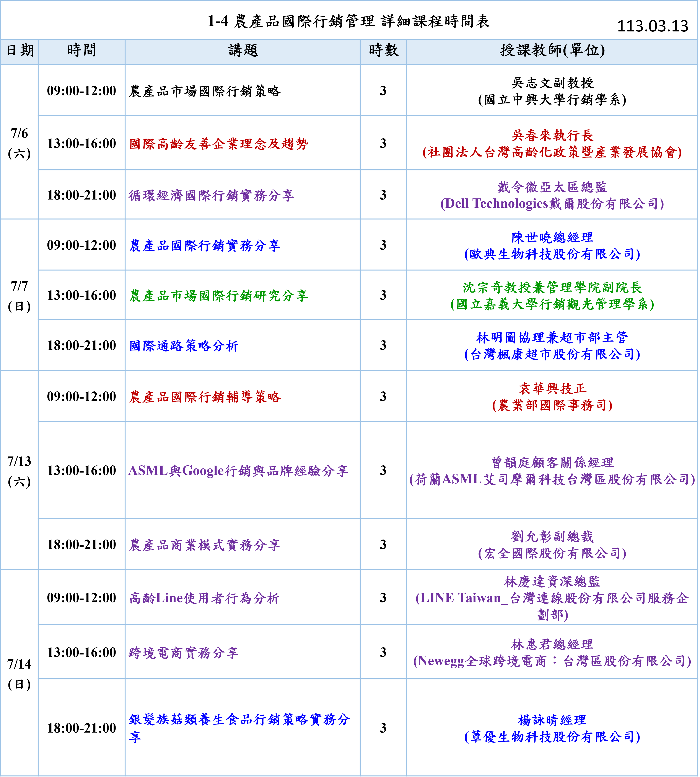Click topic 國際通路策略分析

click(x=184, y=346)
